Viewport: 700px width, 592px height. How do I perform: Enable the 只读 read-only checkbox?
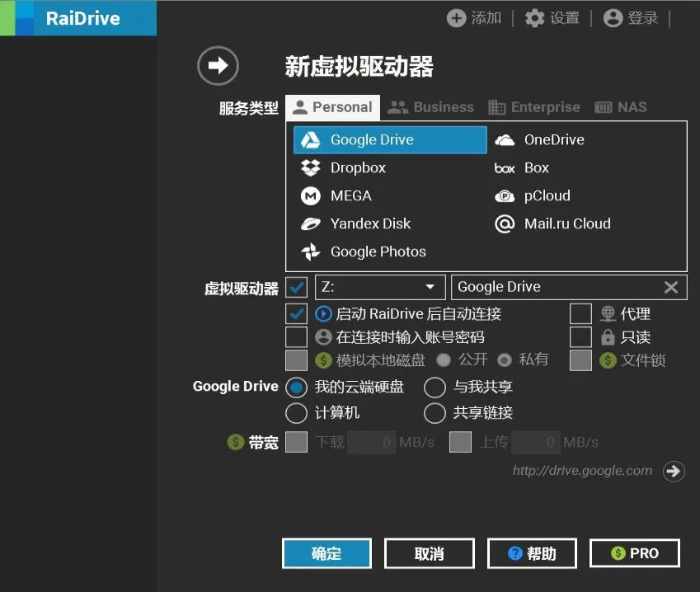pos(580,337)
